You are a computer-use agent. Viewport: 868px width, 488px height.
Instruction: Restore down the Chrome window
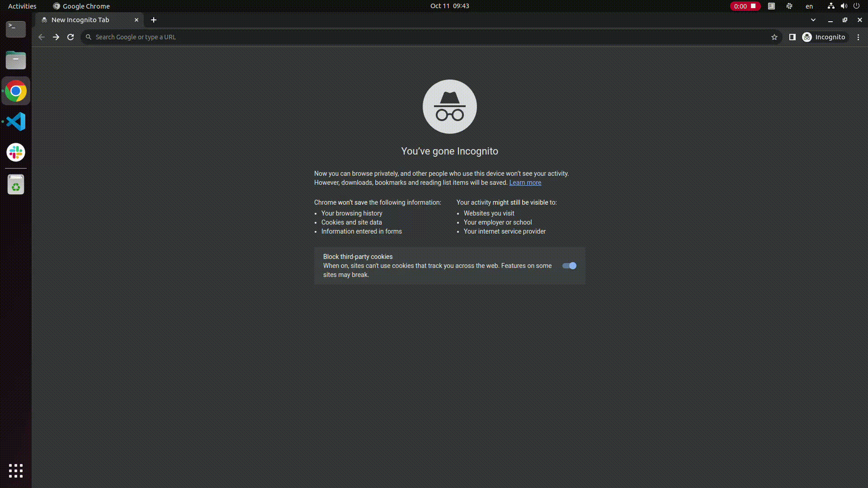tap(845, 20)
